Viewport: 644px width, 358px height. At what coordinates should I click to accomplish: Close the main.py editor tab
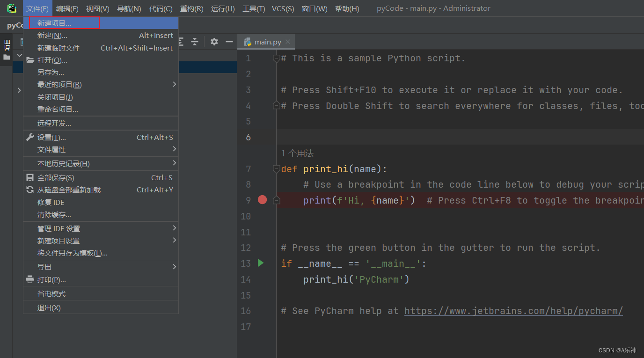(288, 42)
